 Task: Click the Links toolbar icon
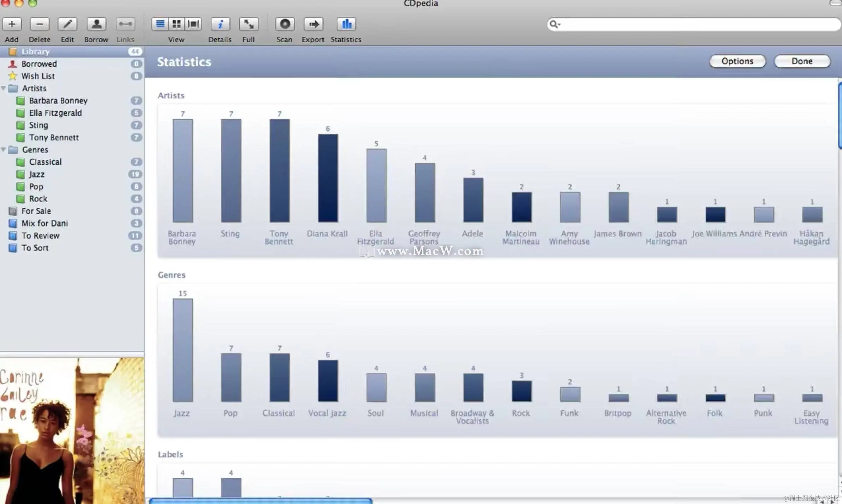pyautogui.click(x=125, y=24)
